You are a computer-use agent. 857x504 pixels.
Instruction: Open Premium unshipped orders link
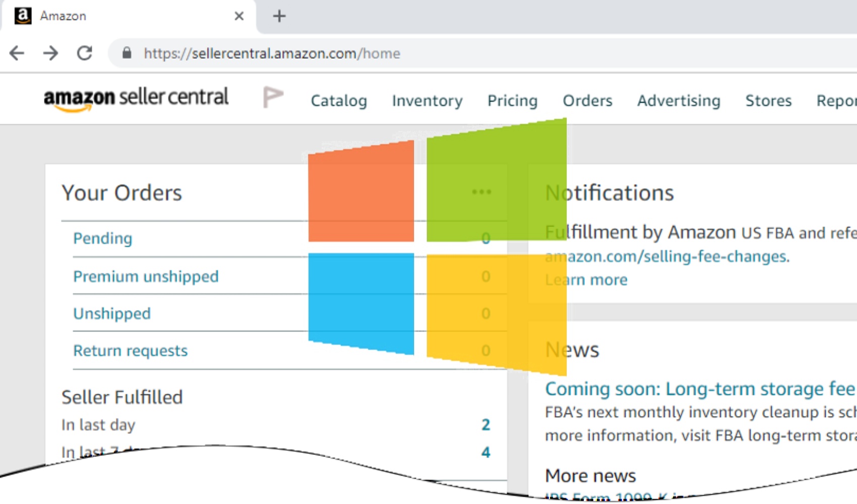click(146, 276)
